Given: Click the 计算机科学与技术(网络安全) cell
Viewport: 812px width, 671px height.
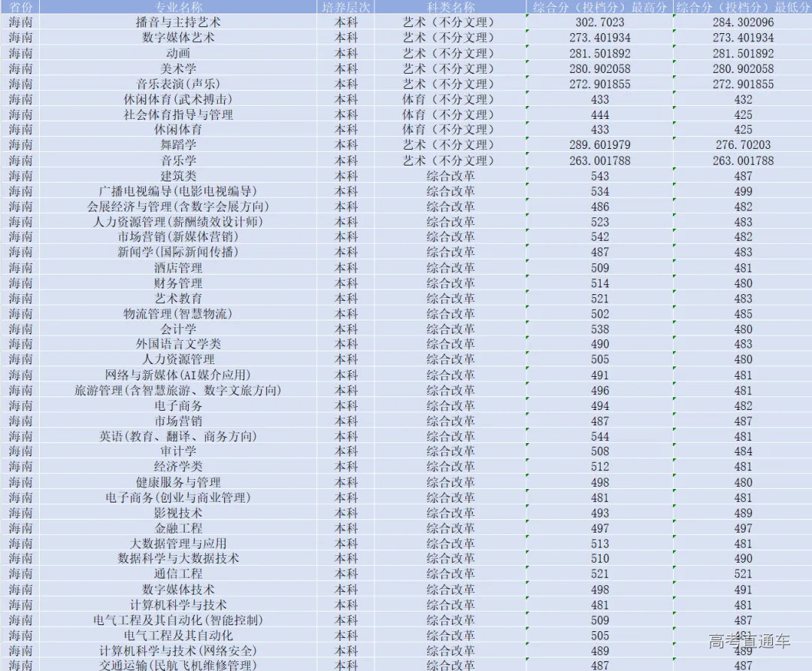Looking at the screenshot, I should [178, 651].
